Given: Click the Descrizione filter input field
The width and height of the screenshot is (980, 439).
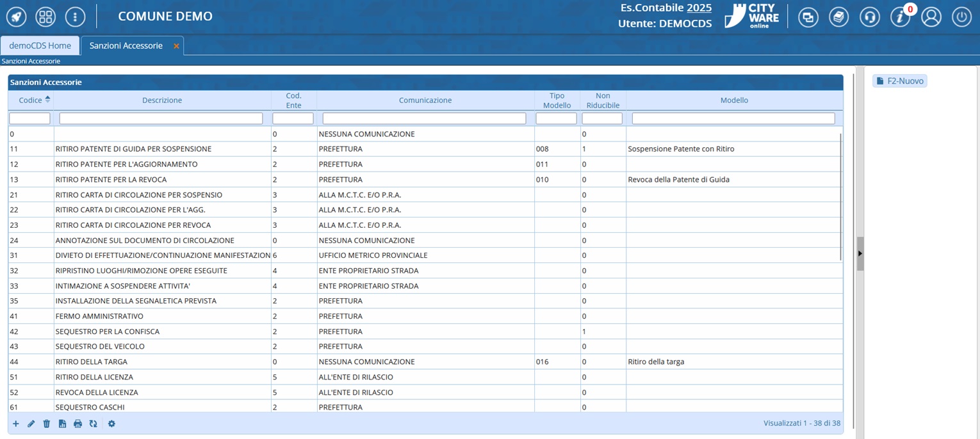Looking at the screenshot, I should coord(161,118).
